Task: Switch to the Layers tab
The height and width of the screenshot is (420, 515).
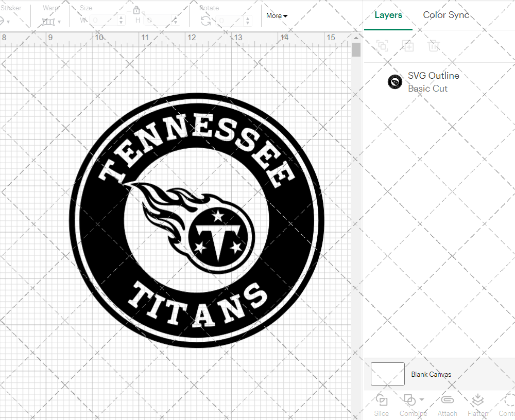Action: tap(388, 15)
